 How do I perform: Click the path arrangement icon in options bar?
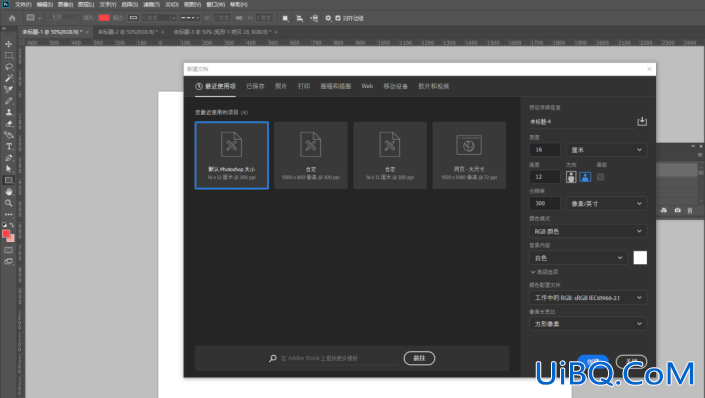pos(314,18)
